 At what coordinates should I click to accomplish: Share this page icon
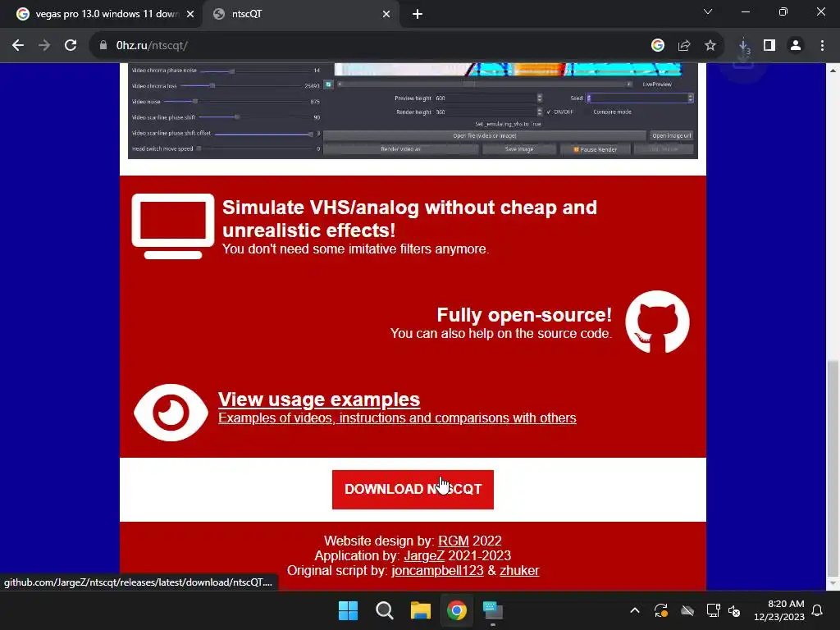pos(683,46)
